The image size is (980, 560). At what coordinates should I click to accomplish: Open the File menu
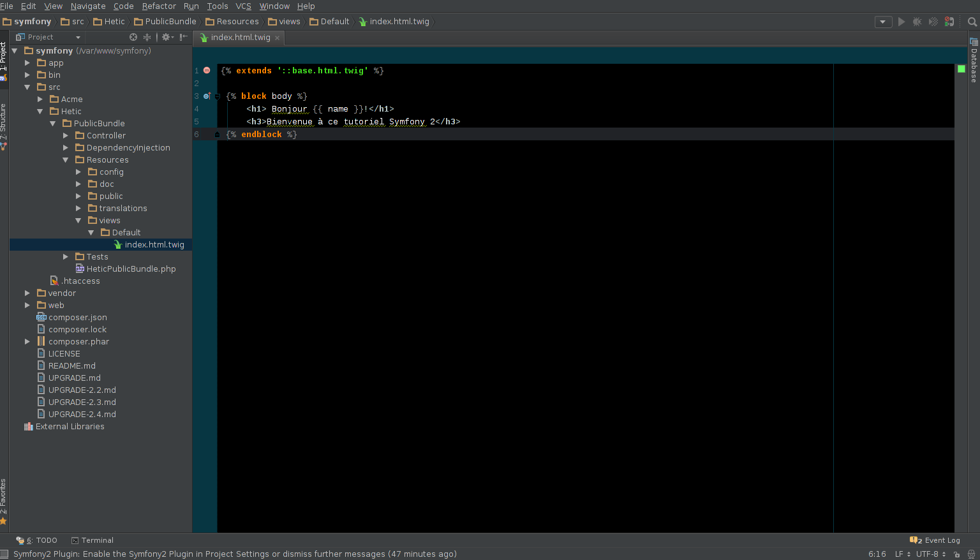click(6, 6)
